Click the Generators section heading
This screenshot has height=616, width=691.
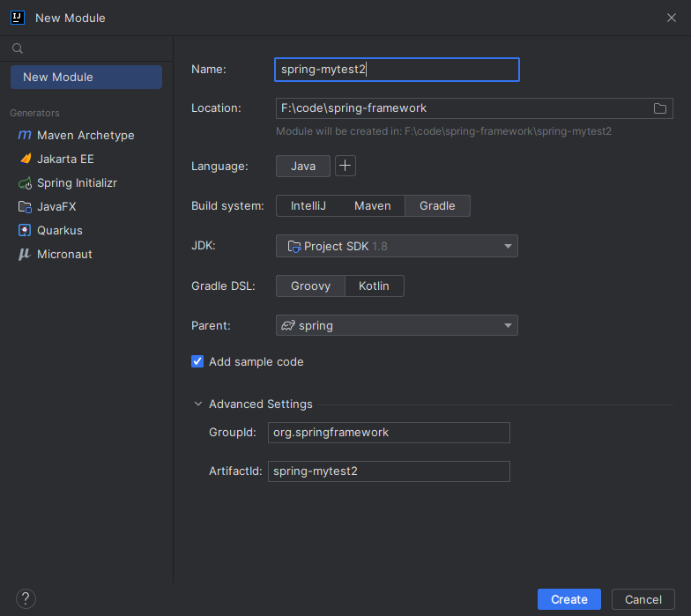tap(34, 113)
